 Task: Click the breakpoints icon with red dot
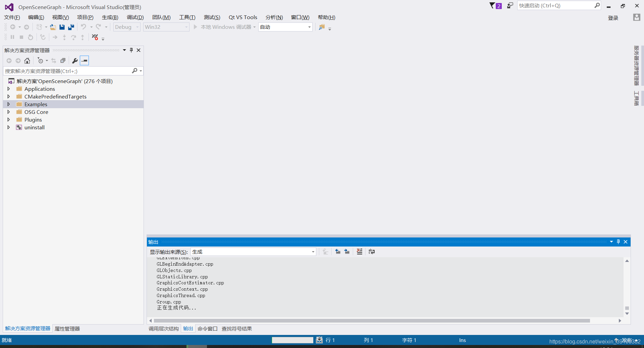[95, 37]
